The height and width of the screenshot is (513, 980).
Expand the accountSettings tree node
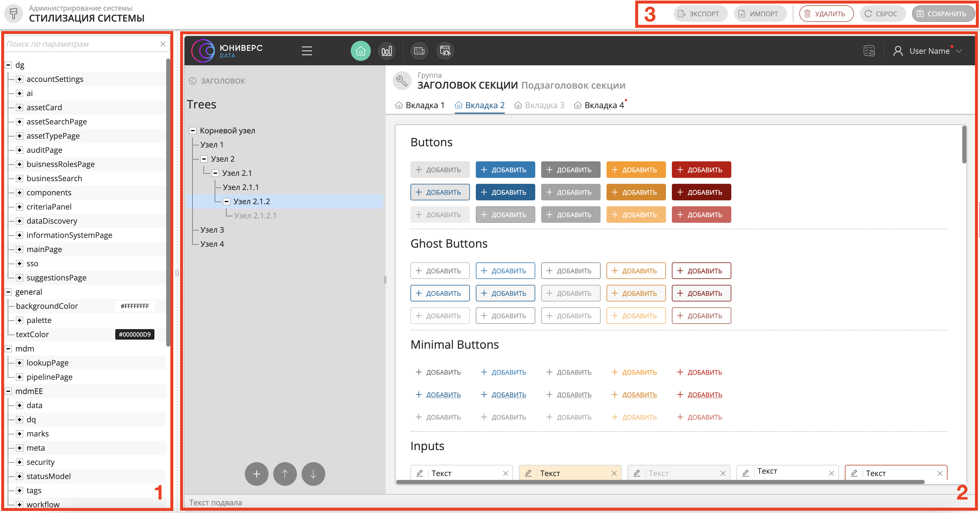click(x=20, y=79)
